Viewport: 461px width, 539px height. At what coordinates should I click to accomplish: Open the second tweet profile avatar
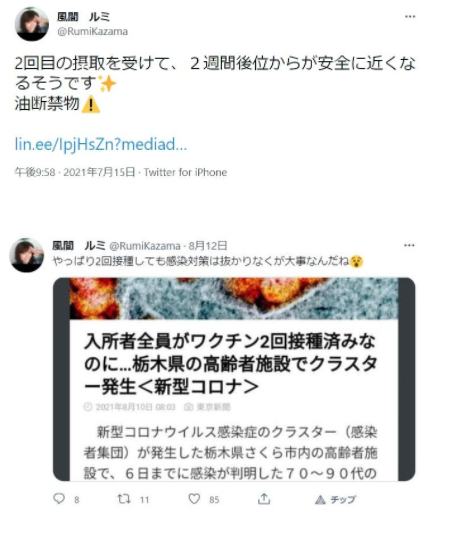point(27,255)
